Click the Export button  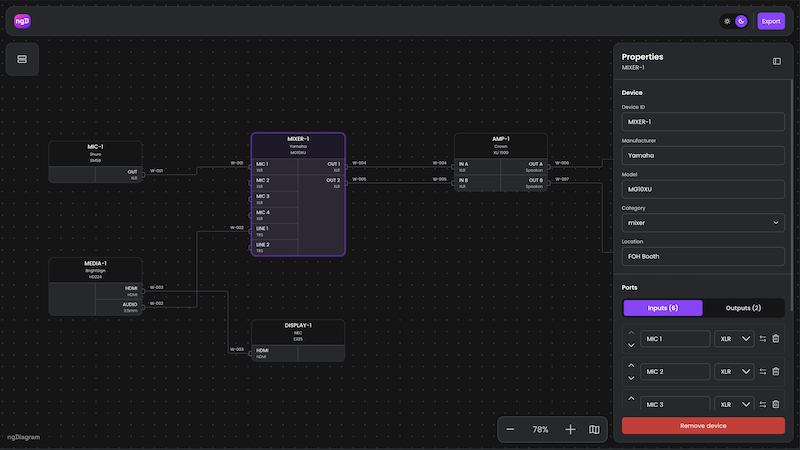click(771, 21)
